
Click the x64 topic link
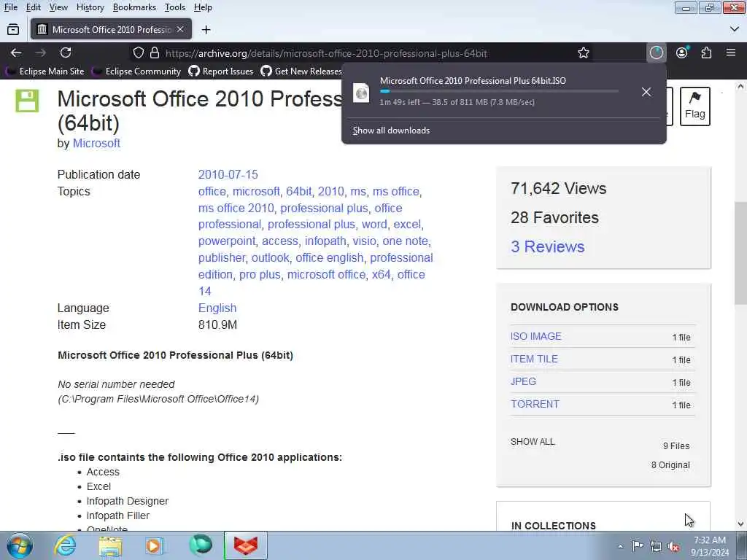(x=381, y=274)
